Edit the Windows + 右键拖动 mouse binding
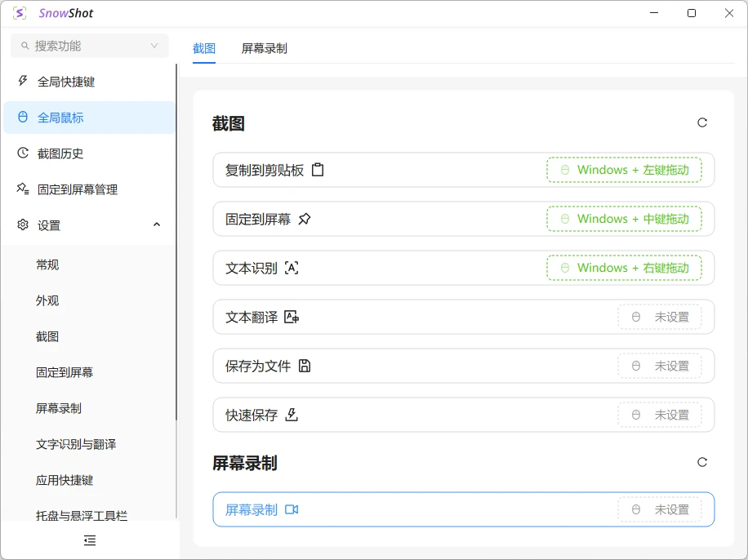Viewport: 748px width, 560px height. point(624,268)
